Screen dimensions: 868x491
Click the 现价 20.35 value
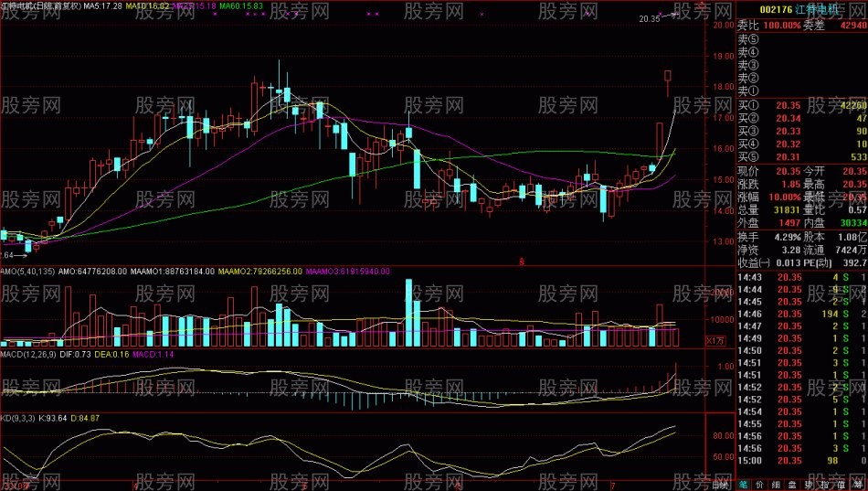(x=788, y=171)
